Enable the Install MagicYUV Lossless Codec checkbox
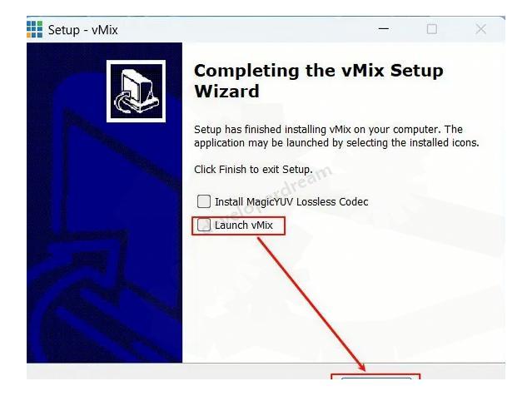532x396 pixels. (204, 201)
